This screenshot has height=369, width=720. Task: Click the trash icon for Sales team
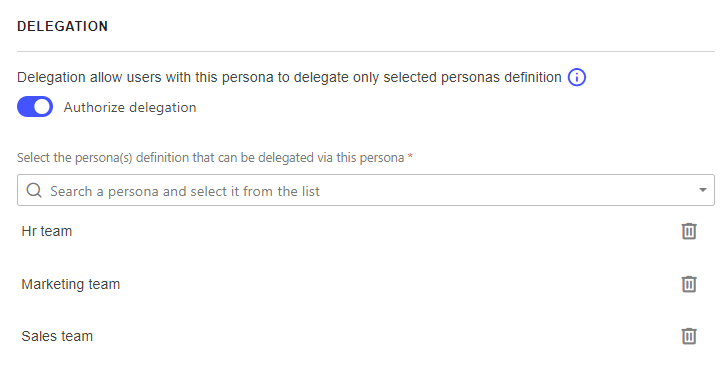click(x=689, y=336)
